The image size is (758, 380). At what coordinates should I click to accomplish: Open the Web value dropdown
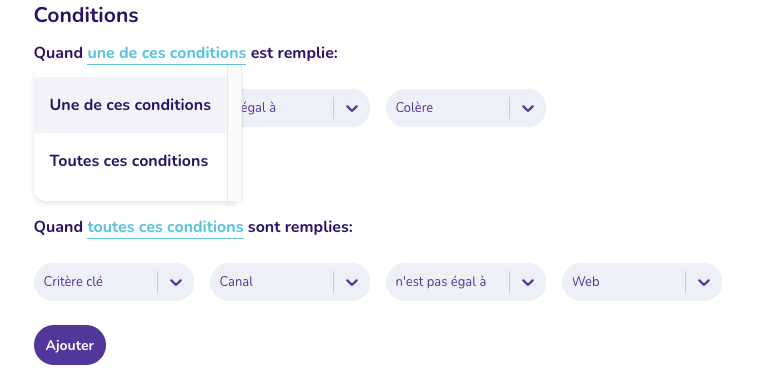pos(642,282)
